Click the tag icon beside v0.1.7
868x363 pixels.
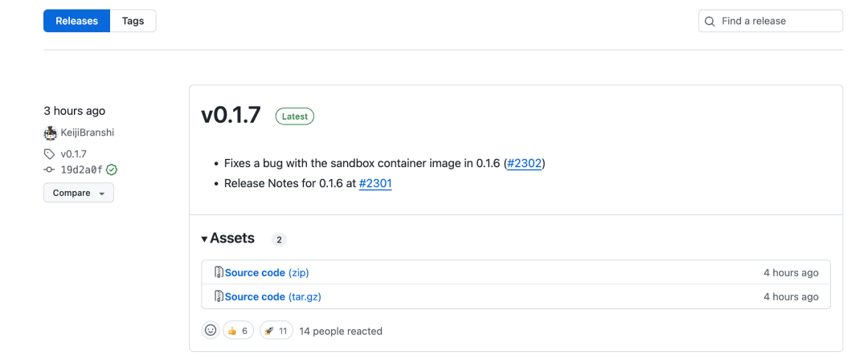[49, 154]
